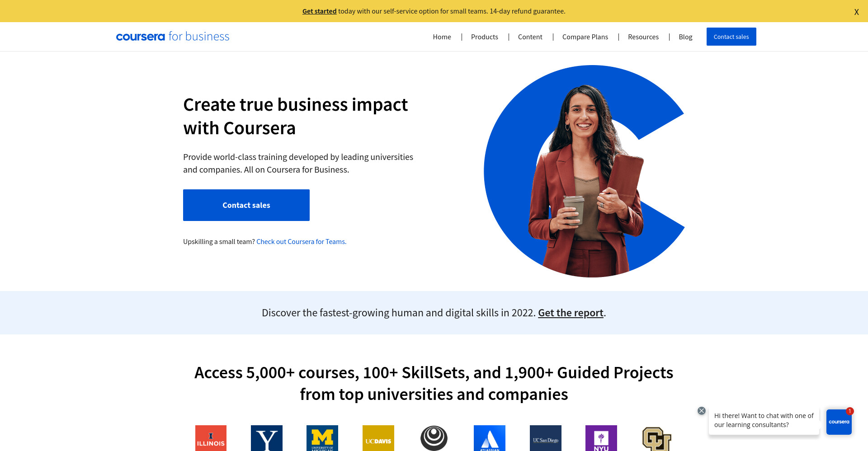Follow the Get started banner link
Screen dimensions: 868x451
pyautogui.click(x=320, y=11)
